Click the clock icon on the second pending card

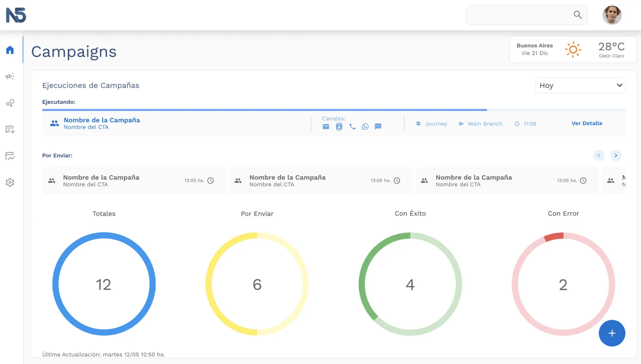(x=397, y=181)
